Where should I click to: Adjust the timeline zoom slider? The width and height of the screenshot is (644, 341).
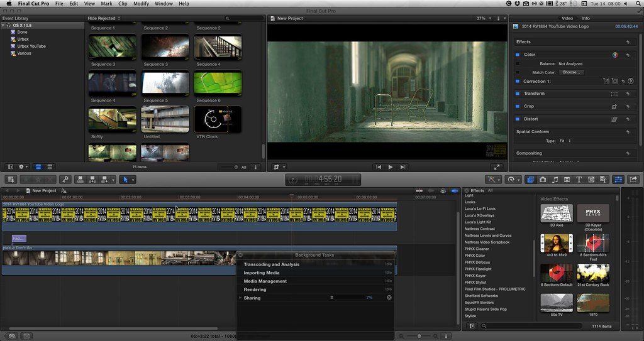[x=419, y=336]
